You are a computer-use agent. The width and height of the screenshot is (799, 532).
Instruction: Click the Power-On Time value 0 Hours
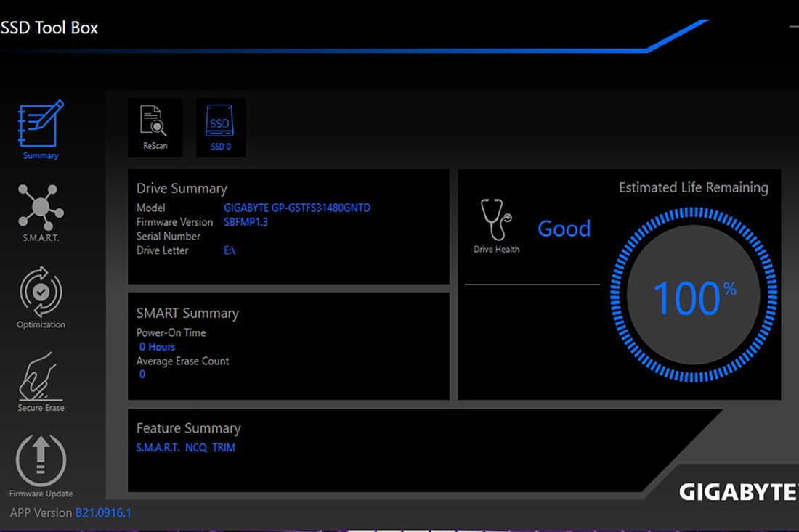157,347
